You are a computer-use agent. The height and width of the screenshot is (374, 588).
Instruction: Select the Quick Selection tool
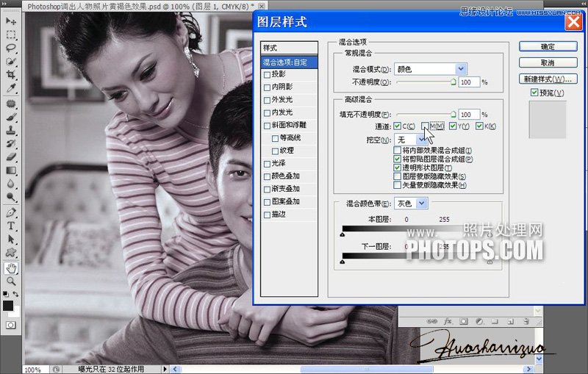pyautogui.click(x=11, y=61)
